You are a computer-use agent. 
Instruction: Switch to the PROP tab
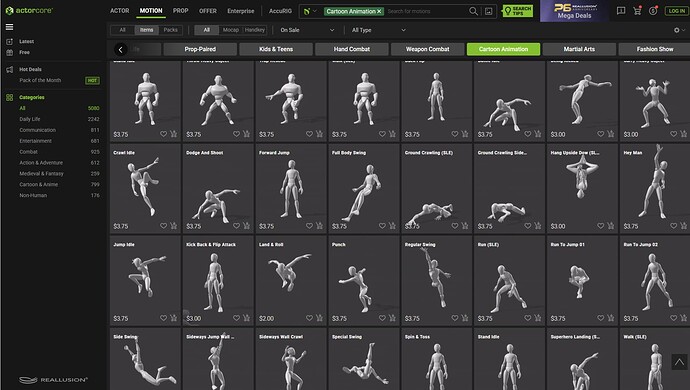coord(180,11)
